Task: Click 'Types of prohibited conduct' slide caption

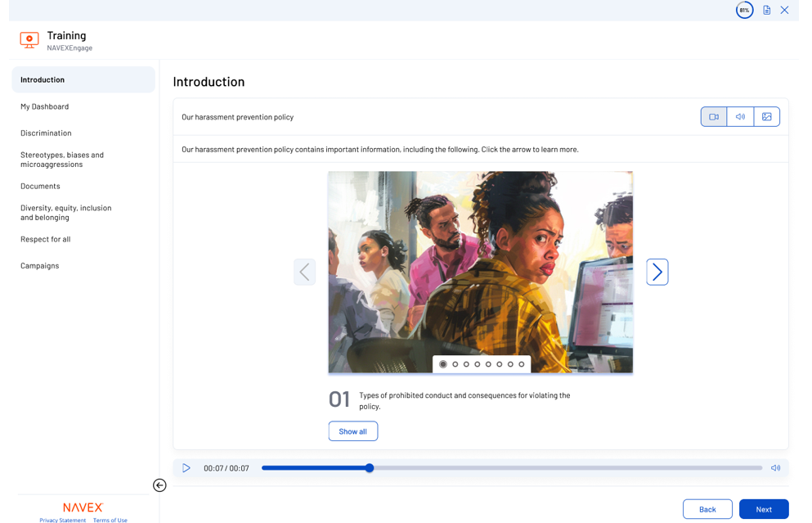Action: [464, 401]
